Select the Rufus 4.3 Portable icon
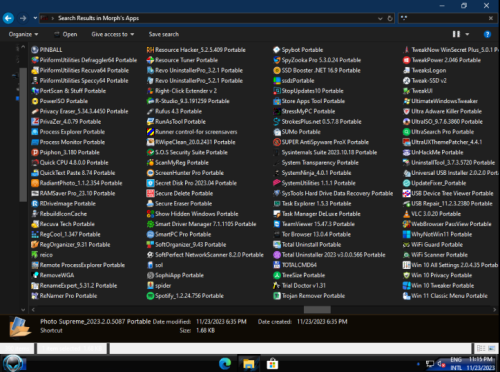The width and height of the screenshot is (500, 372). 150,111
